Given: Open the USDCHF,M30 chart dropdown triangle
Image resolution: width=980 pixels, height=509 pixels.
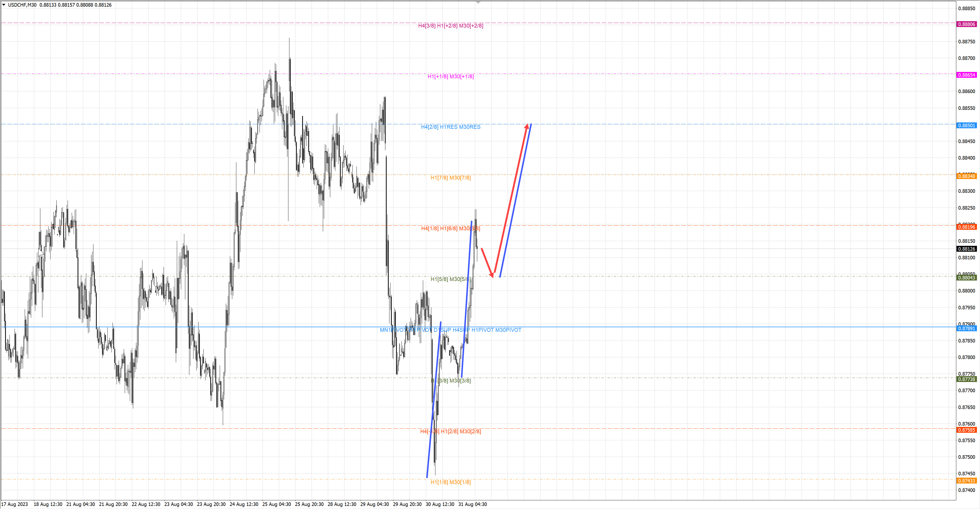Looking at the screenshot, I should pyautogui.click(x=4, y=5).
